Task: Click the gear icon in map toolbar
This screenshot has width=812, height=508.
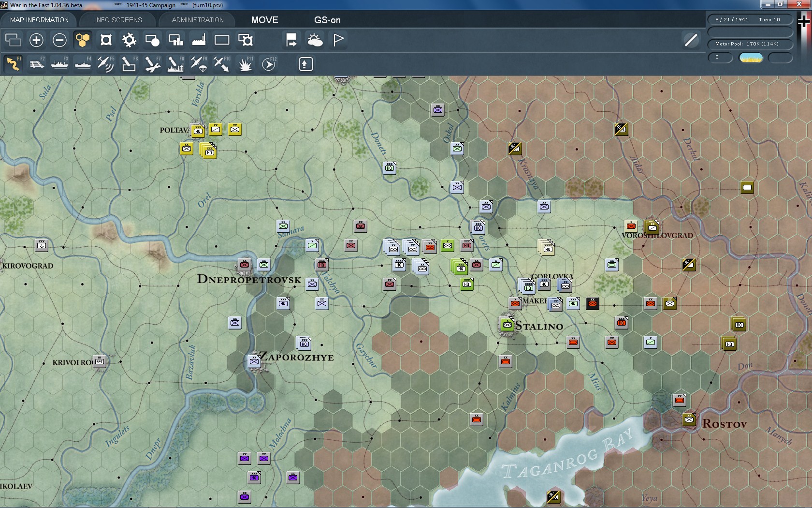Action: [129, 40]
